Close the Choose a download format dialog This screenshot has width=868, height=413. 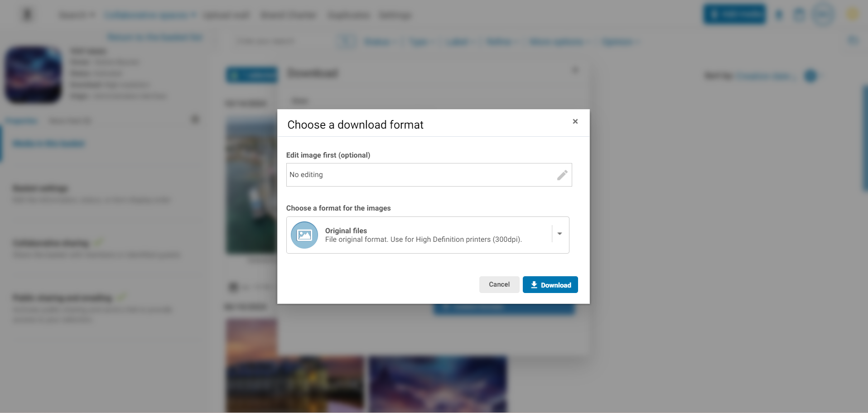coord(575,121)
